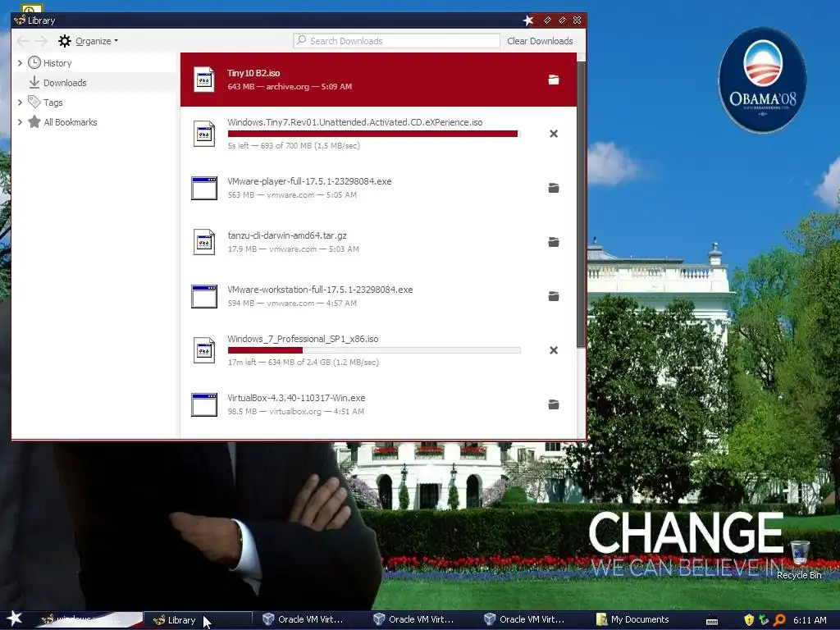The height and width of the screenshot is (630, 840).
Task: Click the Windows.Tiny7 download progress bar
Action: pos(374,134)
